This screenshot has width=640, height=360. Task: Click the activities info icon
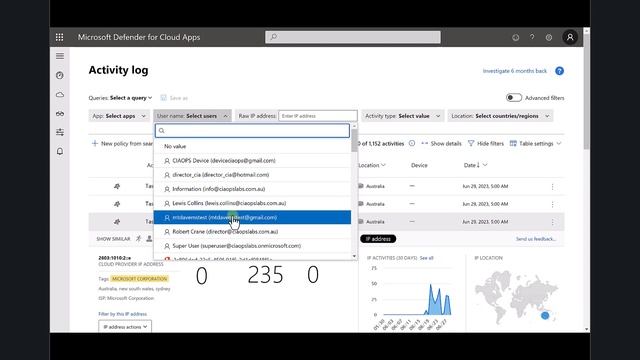tap(412, 143)
